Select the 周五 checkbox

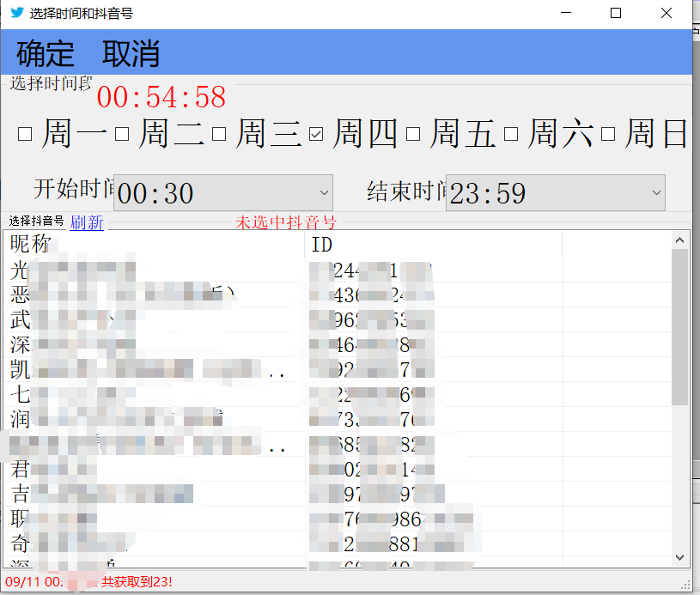click(x=413, y=135)
